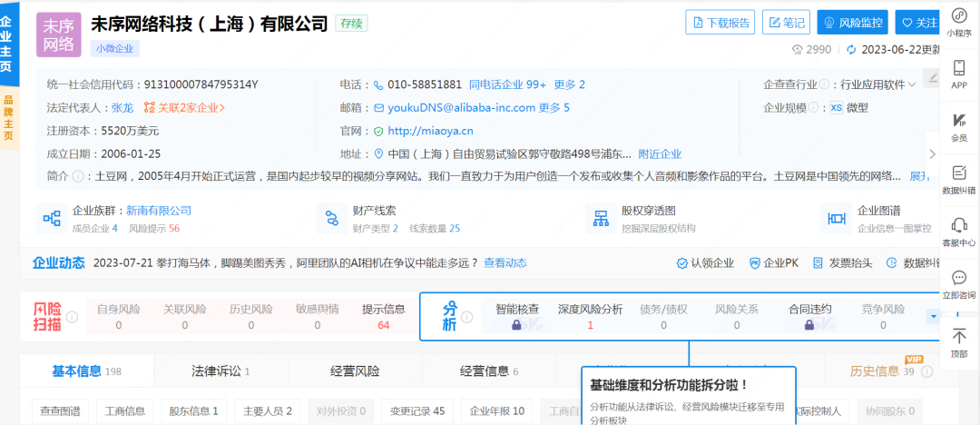Open 主要人员 2 sub-section
This screenshot has height=425, width=980.
pyautogui.click(x=268, y=411)
